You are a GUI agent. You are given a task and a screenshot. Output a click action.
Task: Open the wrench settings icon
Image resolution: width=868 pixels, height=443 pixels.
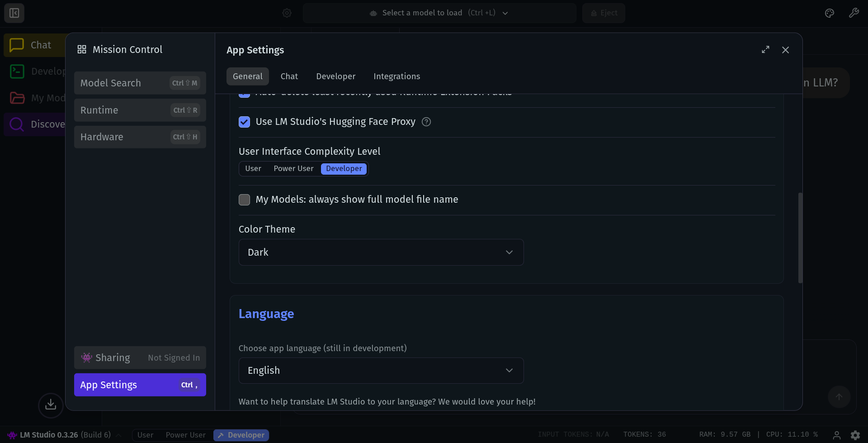click(x=854, y=13)
